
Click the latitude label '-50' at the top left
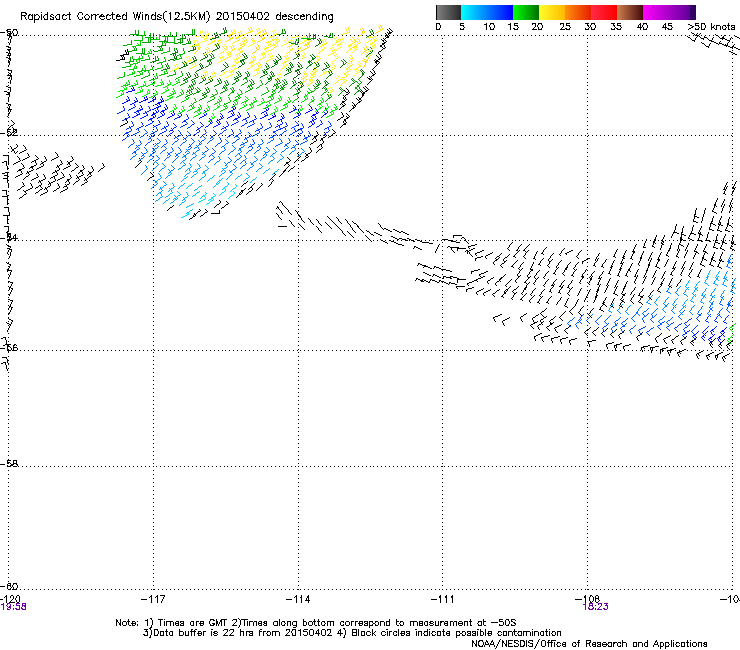9,33
